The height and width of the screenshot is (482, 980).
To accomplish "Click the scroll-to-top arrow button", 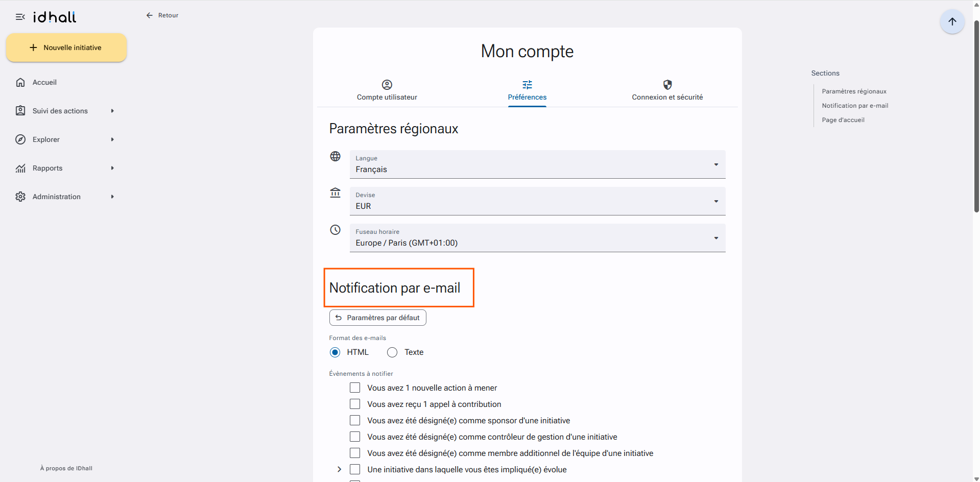I will pyautogui.click(x=952, y=21).
